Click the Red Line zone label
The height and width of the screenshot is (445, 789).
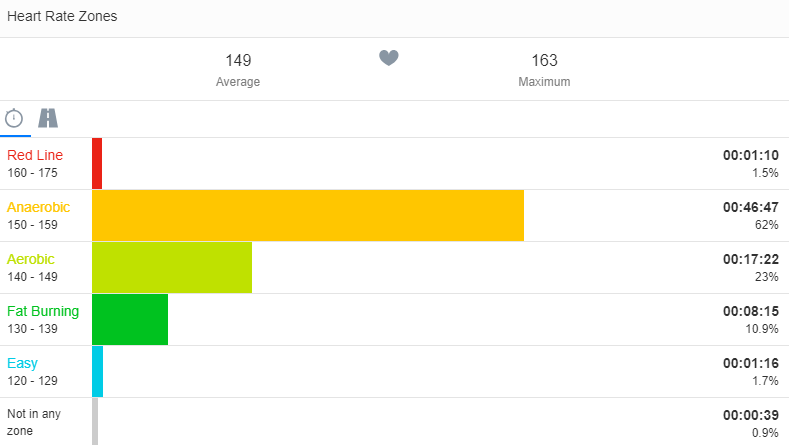coord(35,155)
